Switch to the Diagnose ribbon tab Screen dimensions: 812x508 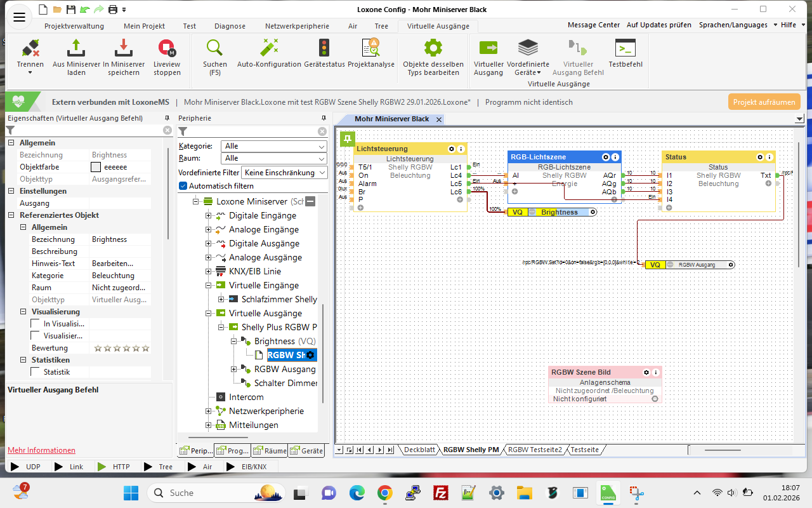coord(230,26)
